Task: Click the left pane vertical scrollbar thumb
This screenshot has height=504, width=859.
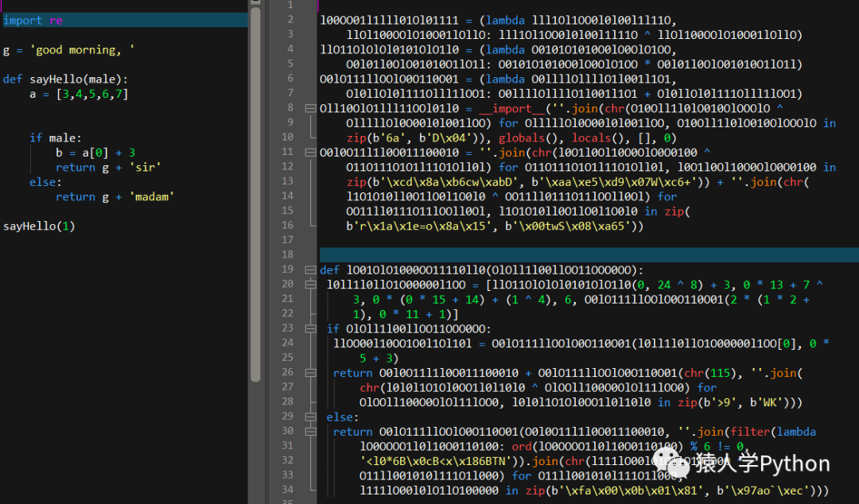Action: [255, 193]
